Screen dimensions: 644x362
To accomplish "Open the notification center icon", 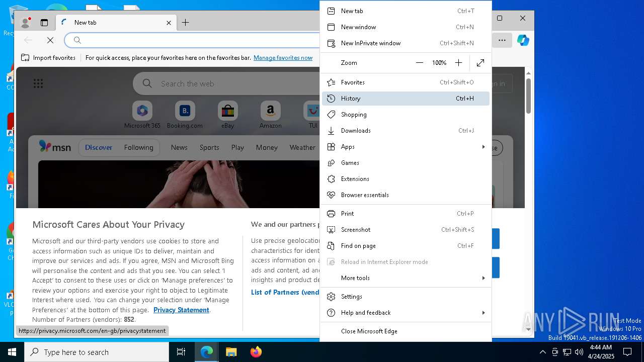I will 627,352.
